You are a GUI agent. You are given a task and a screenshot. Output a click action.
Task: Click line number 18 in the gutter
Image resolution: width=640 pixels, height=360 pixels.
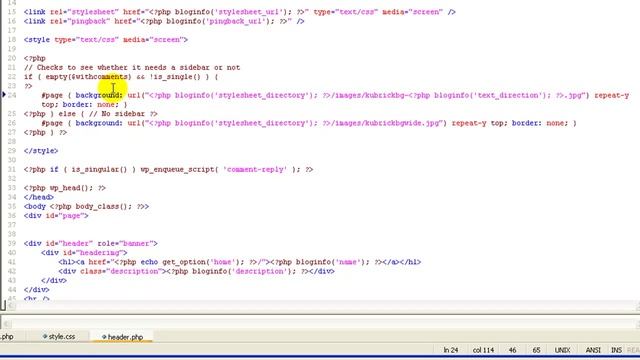[11, 40]
